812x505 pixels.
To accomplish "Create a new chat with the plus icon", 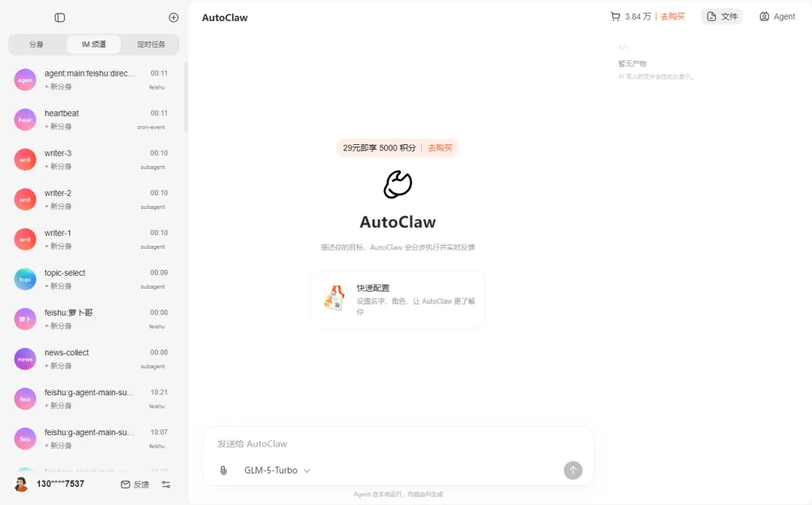I will [174, 17].
